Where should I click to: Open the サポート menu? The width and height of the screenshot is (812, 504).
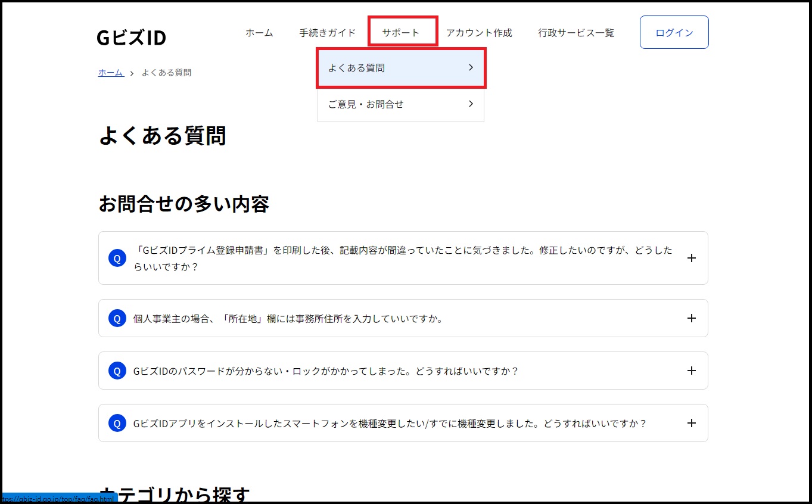[401, 33]
